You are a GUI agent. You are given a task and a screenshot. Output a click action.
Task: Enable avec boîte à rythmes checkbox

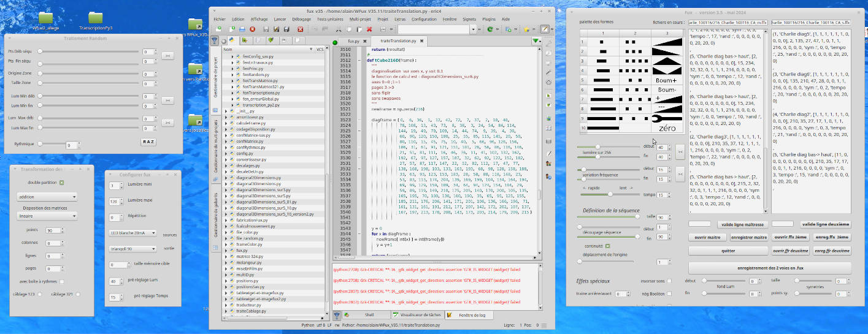click(61, 281)
